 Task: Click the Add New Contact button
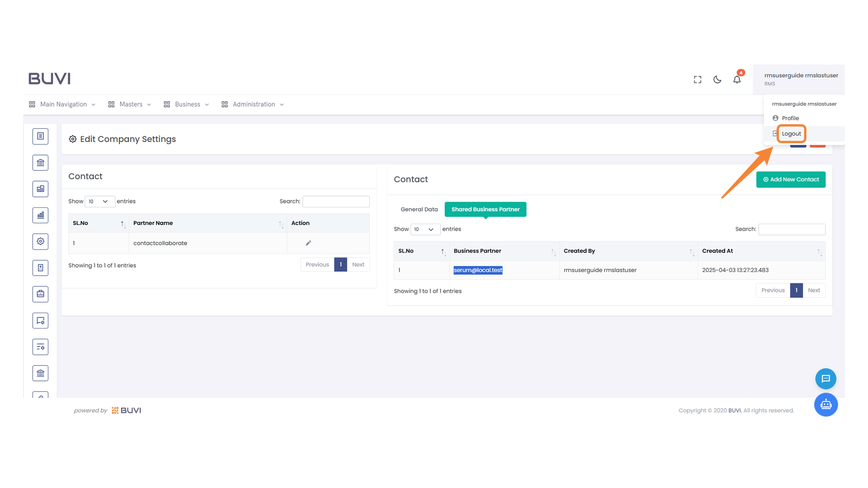click(x=790, y=179)
